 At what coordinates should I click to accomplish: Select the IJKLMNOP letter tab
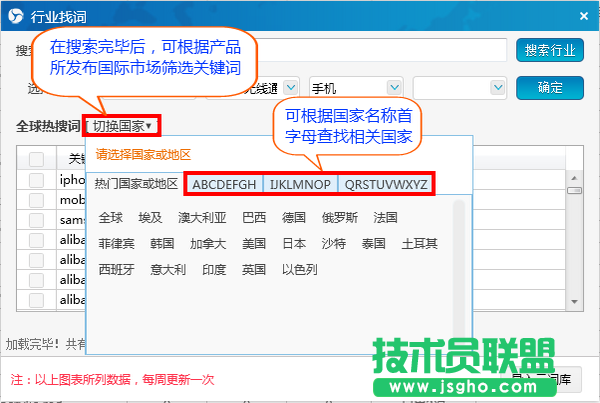(301, 184)
